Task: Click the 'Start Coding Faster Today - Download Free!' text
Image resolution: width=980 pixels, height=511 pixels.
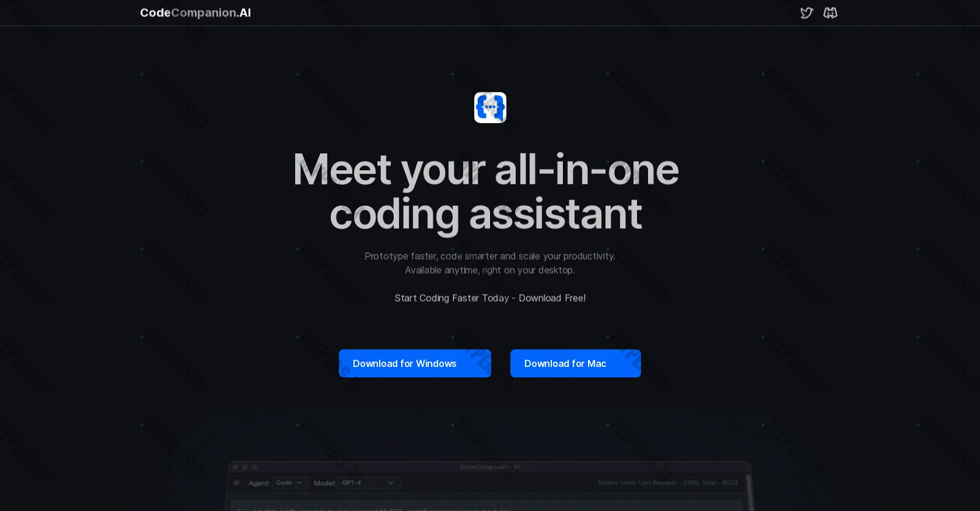Action: (490, 298)
